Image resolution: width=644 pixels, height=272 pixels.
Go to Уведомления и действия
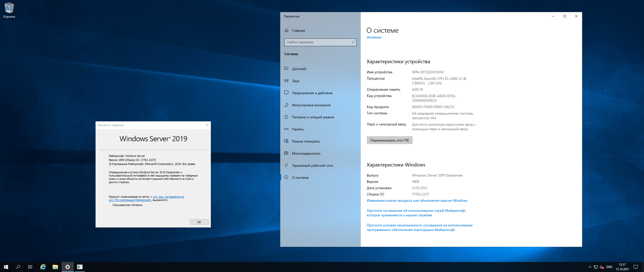320,93
